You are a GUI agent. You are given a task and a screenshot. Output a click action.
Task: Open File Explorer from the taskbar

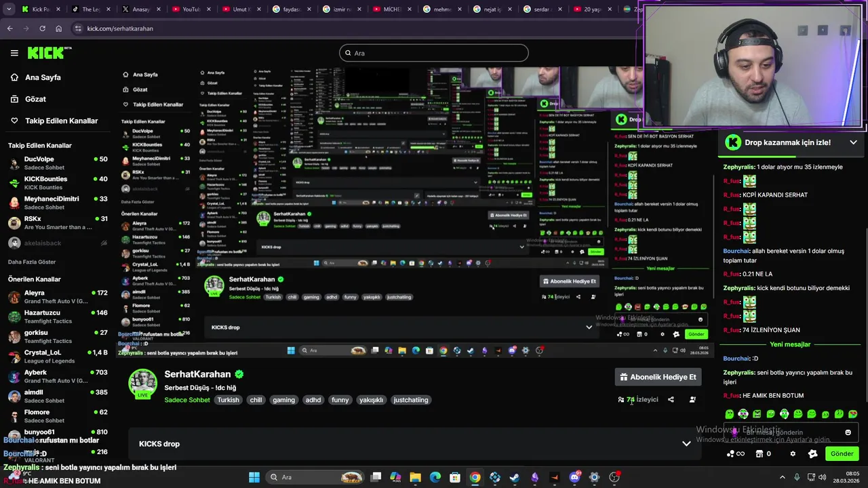point(415,477)
